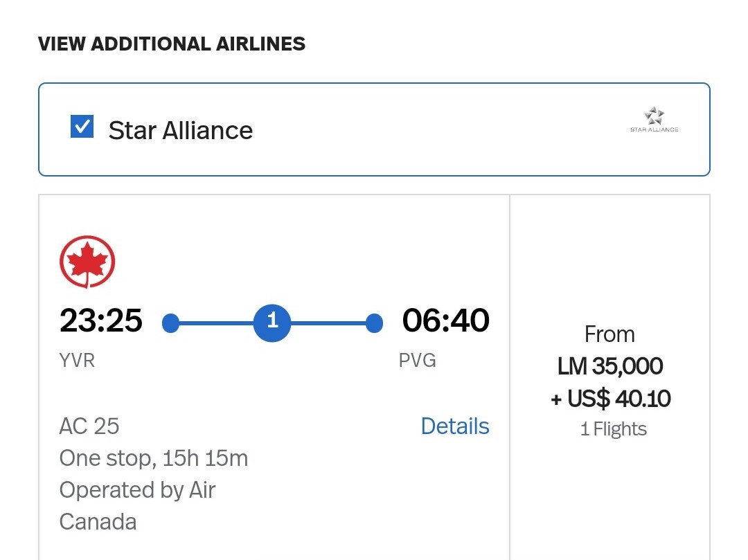
Task: Click the arrival dot on route line
Action: 374,323
